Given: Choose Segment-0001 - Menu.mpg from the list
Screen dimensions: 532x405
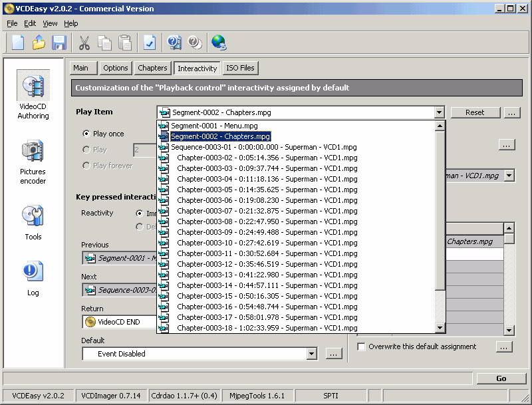Looking at the screenshot, I should tap(214, 126).
